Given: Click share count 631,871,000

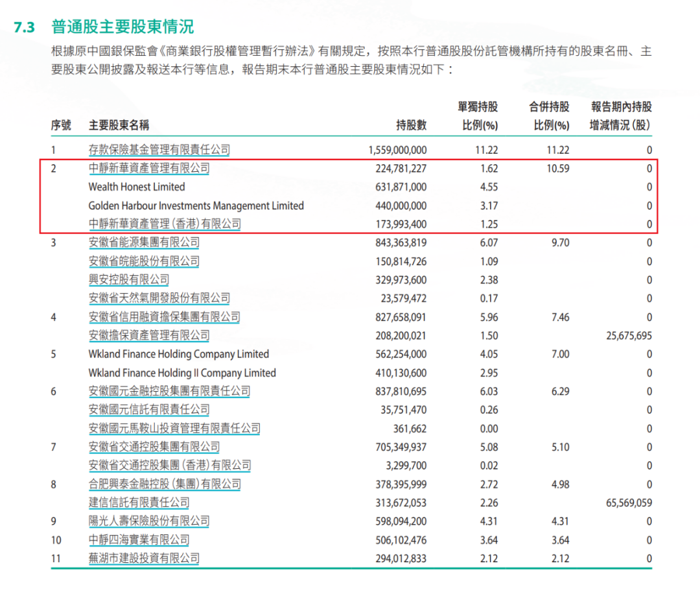Looking at the screenshot, I should 401,187.
